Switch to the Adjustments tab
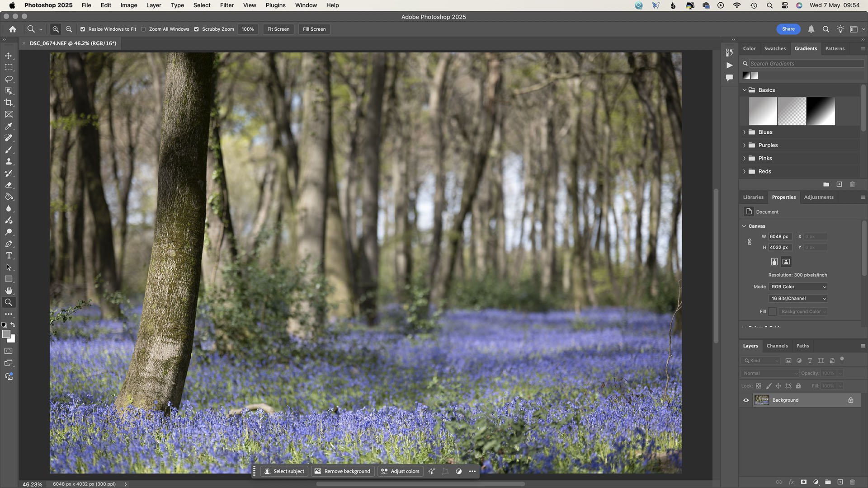The image size is (868, 488). [819, 197]
